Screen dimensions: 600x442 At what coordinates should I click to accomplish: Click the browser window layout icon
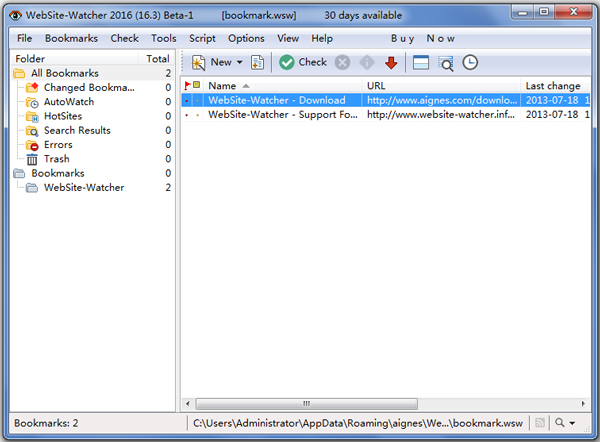coord(421,63)
